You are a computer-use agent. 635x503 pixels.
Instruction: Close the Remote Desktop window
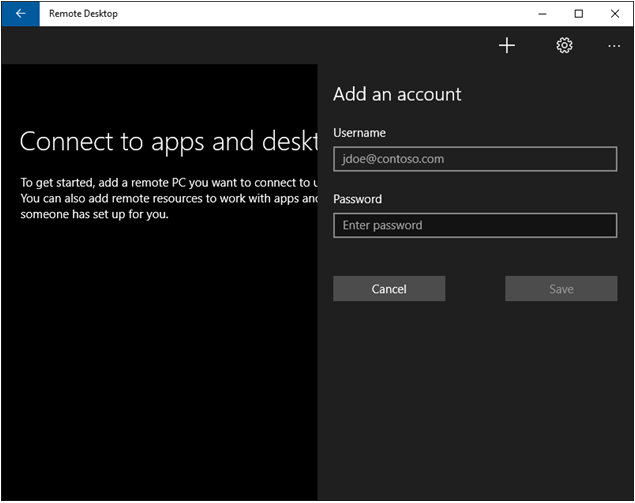(x=615, y=14)
